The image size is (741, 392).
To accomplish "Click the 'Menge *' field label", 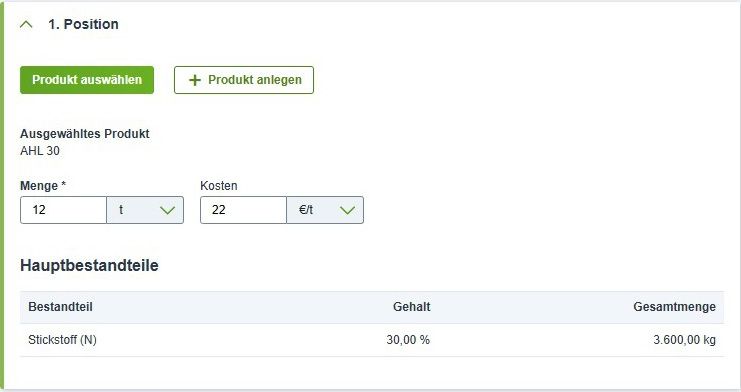I will [43, 186].
